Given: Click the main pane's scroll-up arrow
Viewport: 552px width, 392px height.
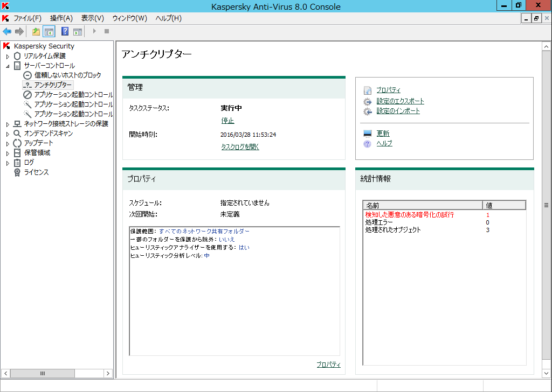Looking at the screenshot, I should [547, 46].
